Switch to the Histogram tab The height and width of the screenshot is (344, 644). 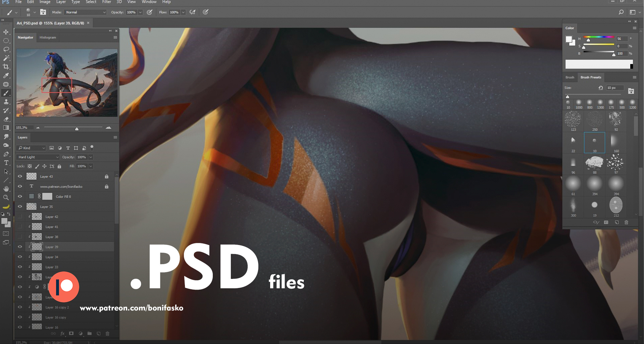[48, 38]
